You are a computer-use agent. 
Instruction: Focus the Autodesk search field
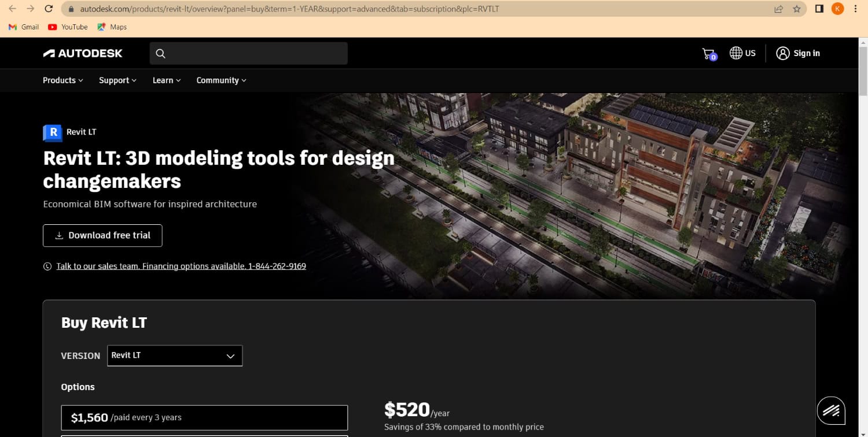click(249, 53)
